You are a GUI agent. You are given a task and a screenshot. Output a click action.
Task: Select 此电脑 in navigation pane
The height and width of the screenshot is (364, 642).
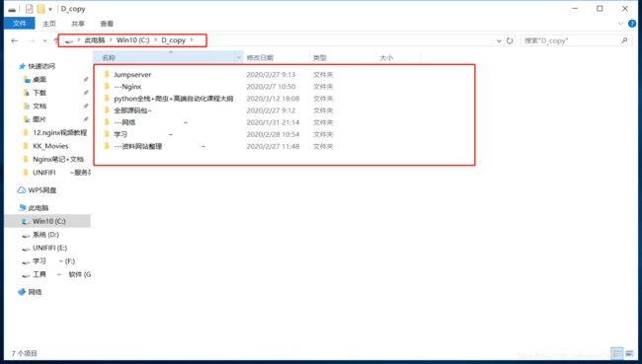(x=39, y=208)
